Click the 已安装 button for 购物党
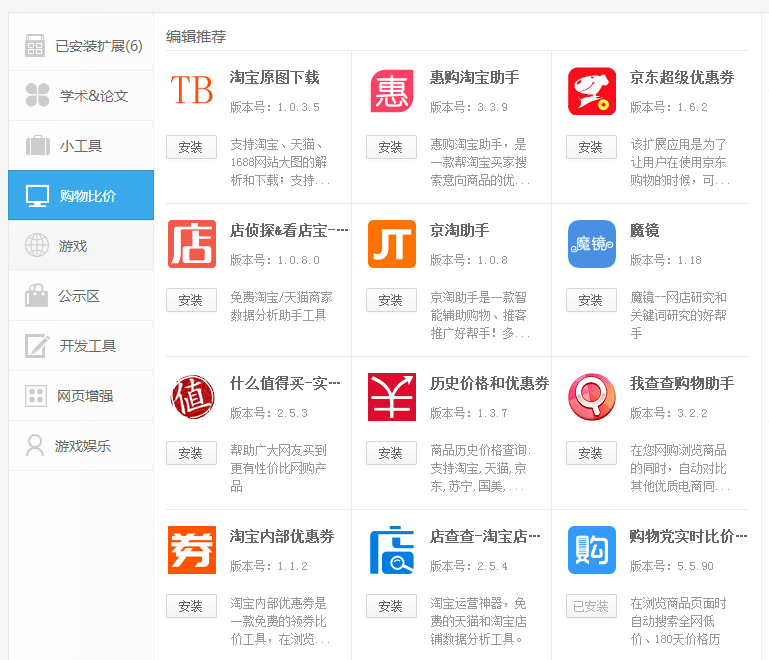Image resolution: width=769 pixels, height=660 pixels. pyautogui.click(x=591, y=606)
